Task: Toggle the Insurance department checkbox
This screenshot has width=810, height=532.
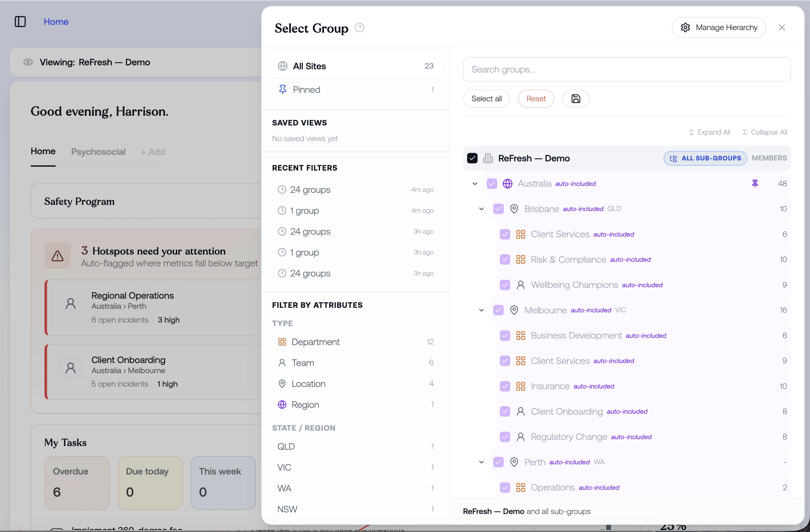Action: tap(505, 386)
